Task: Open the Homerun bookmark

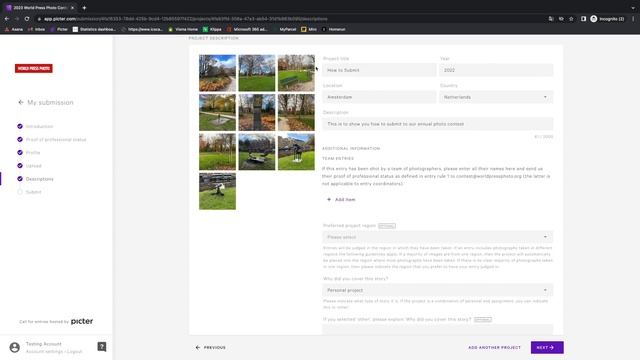Action: [x=333, y=29]
